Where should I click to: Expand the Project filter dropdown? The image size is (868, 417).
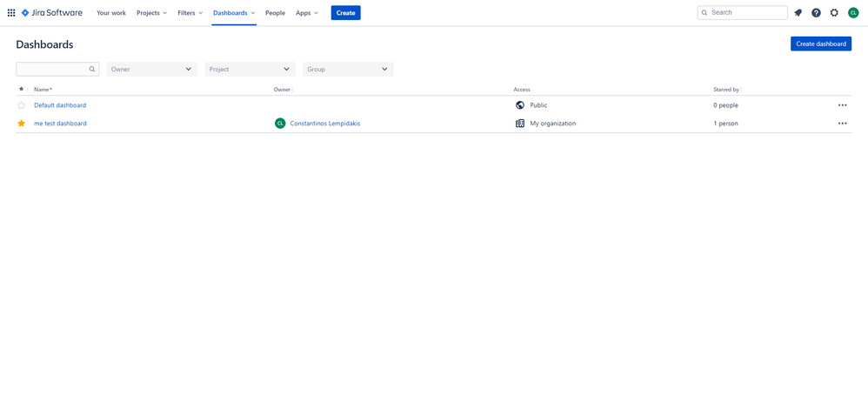250,69
